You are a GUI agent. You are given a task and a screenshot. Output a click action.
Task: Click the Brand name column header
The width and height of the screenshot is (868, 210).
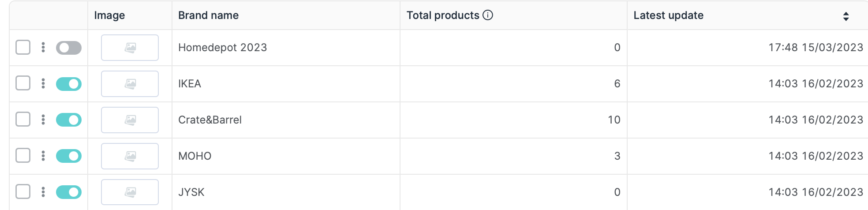pyautogui.click(x=208, y=15)
